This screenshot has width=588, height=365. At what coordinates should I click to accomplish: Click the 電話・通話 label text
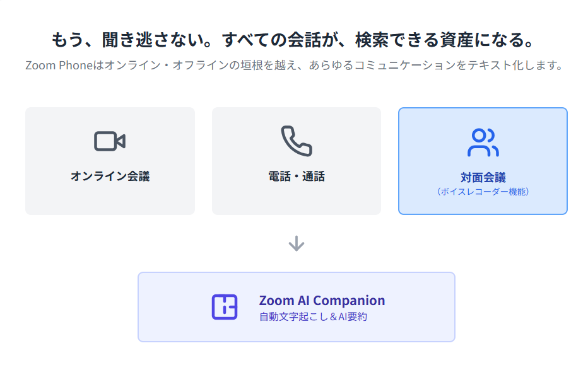[297, 176]
